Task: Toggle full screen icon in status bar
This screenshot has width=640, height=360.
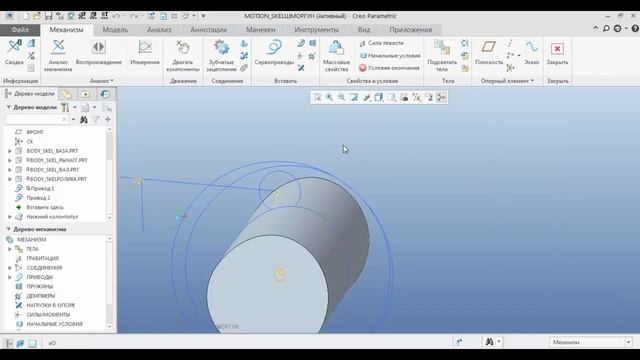Action: [x=32, y=343]
